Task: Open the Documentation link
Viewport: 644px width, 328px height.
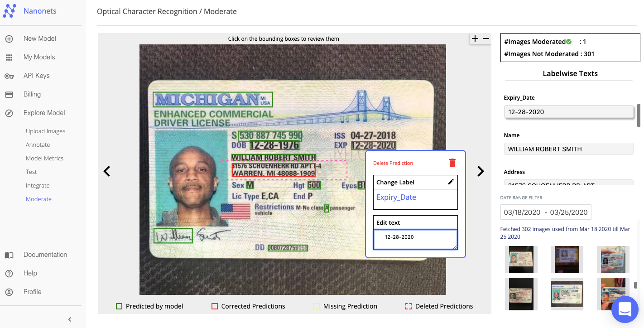Action: pyautogui.click(x=45, y=255)
